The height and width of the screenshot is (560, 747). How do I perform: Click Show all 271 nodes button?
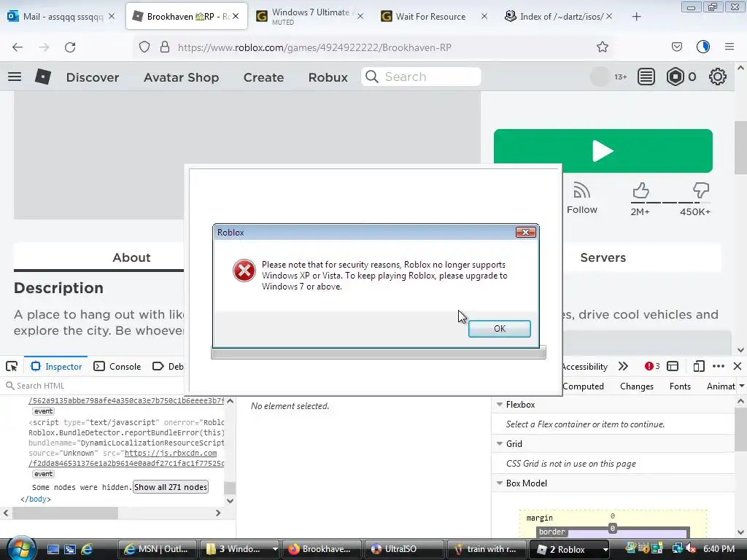pyautogui.click(x=171, y=487)
